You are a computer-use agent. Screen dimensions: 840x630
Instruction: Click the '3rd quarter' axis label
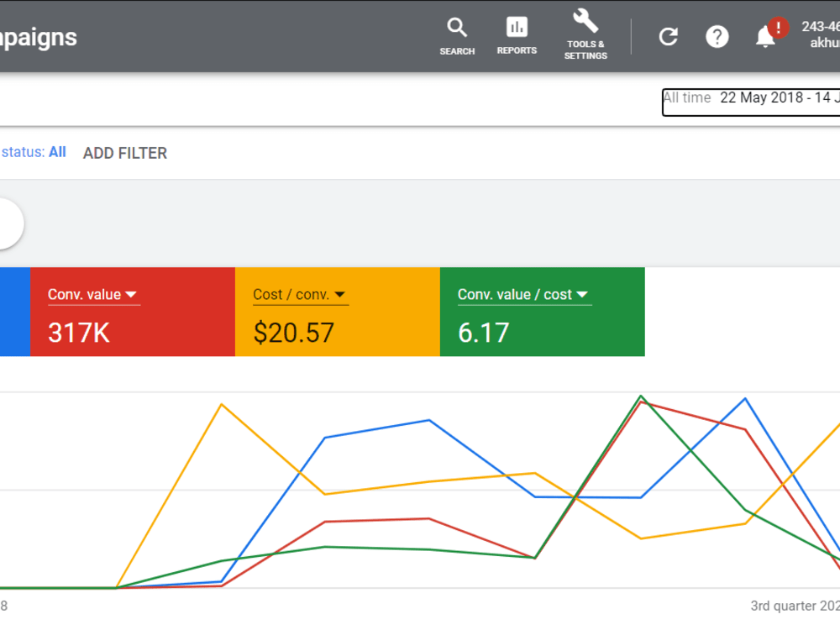coord(795,606)
